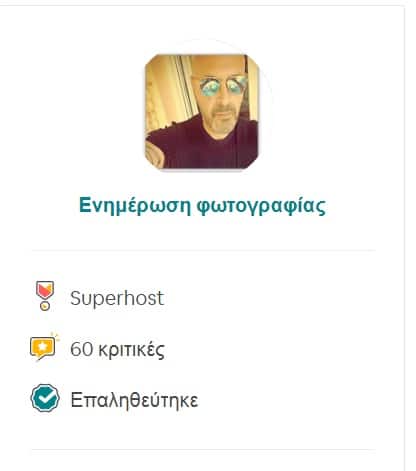Click the sparkle marks on reviews icon

pyautogui.click(x=55, y=337)
